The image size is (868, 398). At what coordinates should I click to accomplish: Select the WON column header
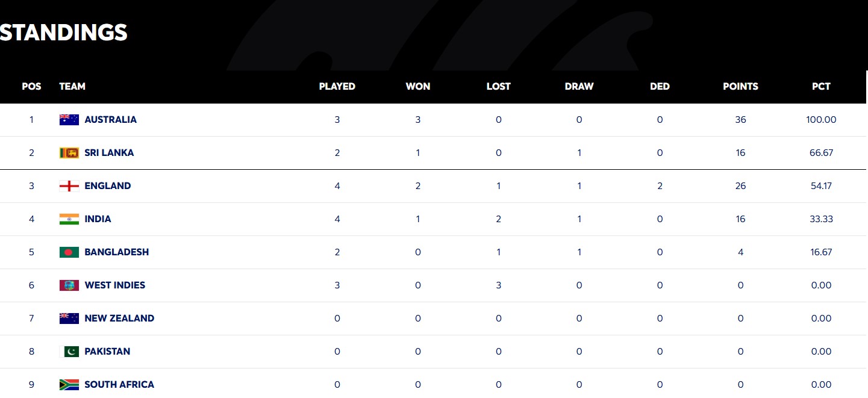pyautogui.click(x=417, y=87)
